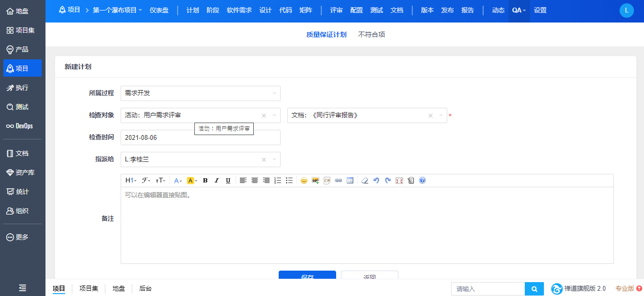
Task: Toggle bold formatting in the editor toolbar
Action: click(205, 181)
